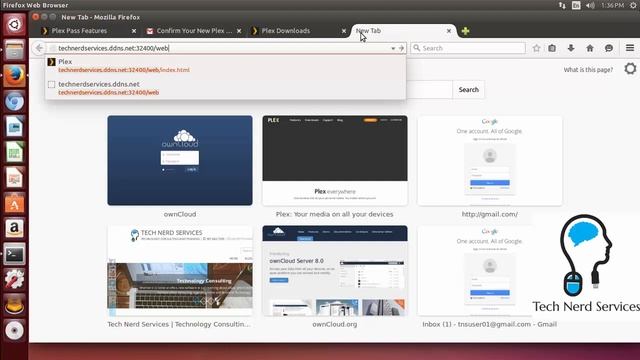The image size is (640, 360).
Task: Open the address bar history dropdown arrow
Action: pyautogui.click(x=393, y=48)
